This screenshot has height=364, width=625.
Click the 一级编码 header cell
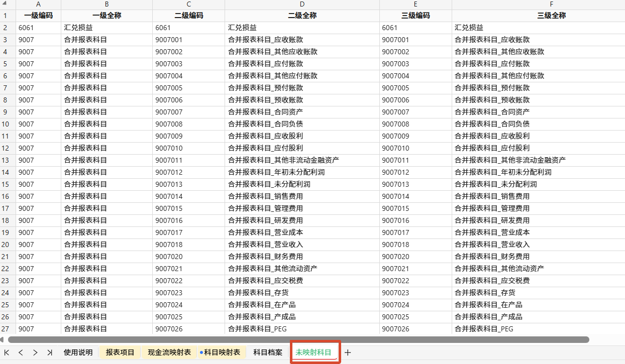point(38,16)
